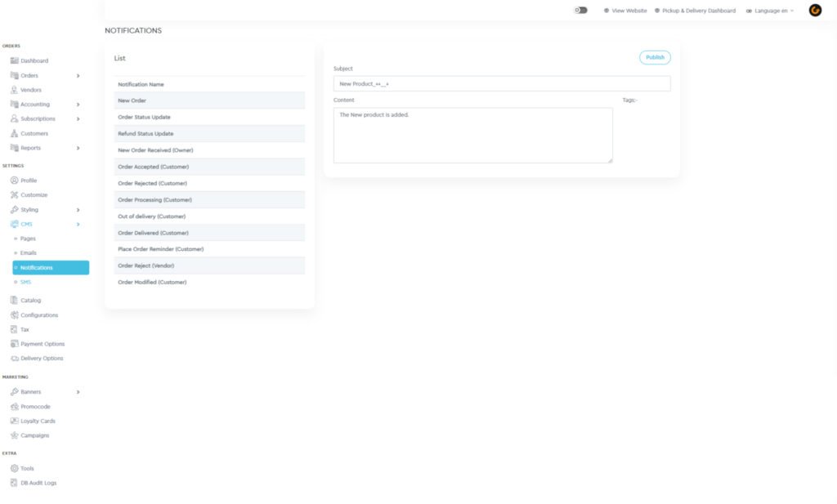Click the Promocode icon under Marketing

tap(14, 406)
